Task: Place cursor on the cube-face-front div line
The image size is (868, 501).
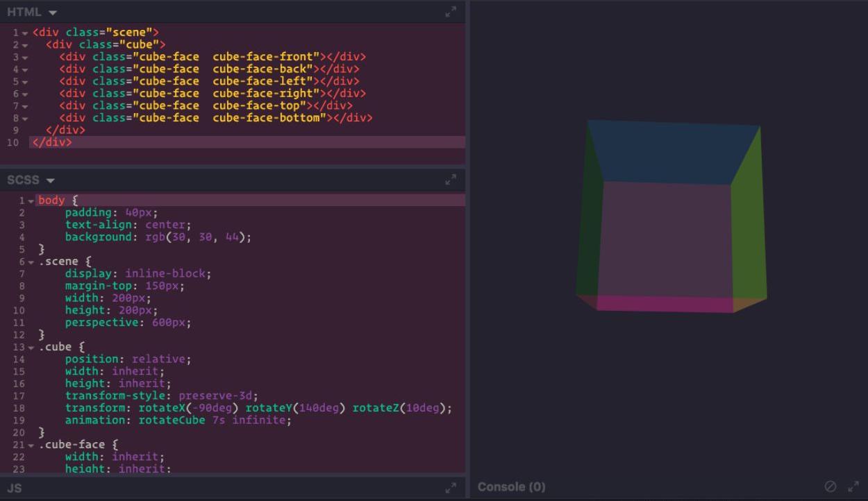Action: [x=212, y=57]
